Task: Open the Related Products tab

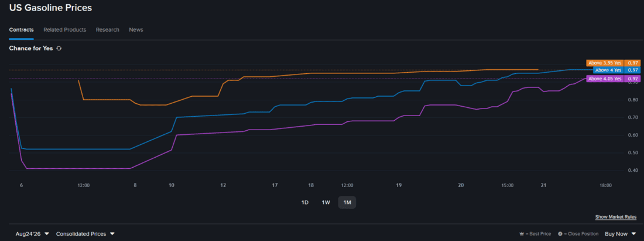Action: click(65, 29)
